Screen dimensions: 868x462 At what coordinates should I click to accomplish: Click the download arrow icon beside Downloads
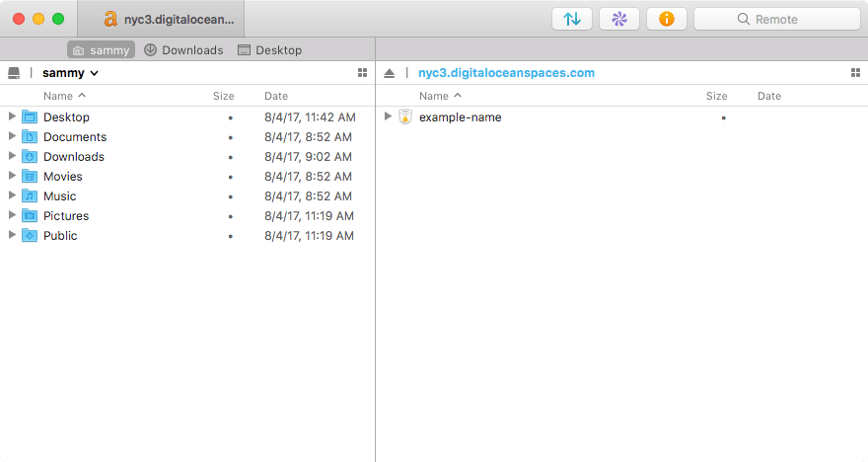150,50
